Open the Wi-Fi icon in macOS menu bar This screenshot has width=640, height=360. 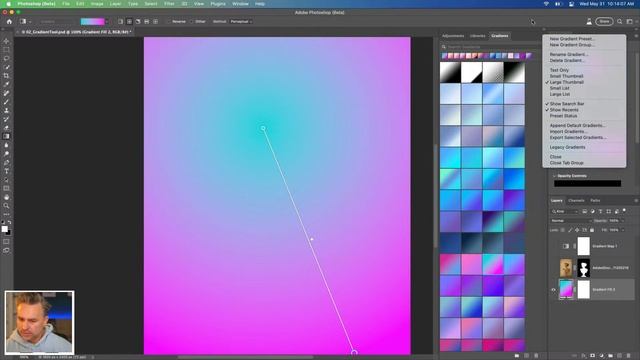[546, 4]
